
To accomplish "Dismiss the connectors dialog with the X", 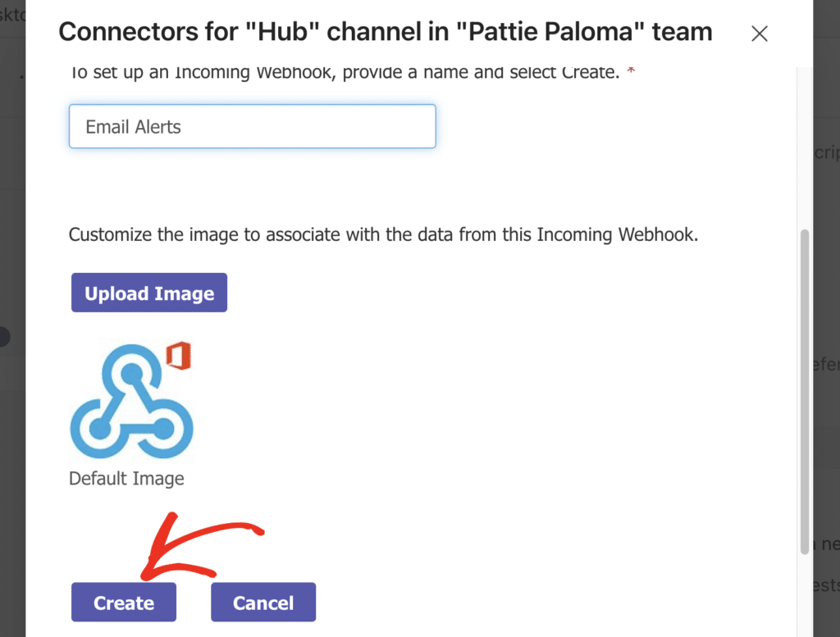I will [x=759, y=34].
